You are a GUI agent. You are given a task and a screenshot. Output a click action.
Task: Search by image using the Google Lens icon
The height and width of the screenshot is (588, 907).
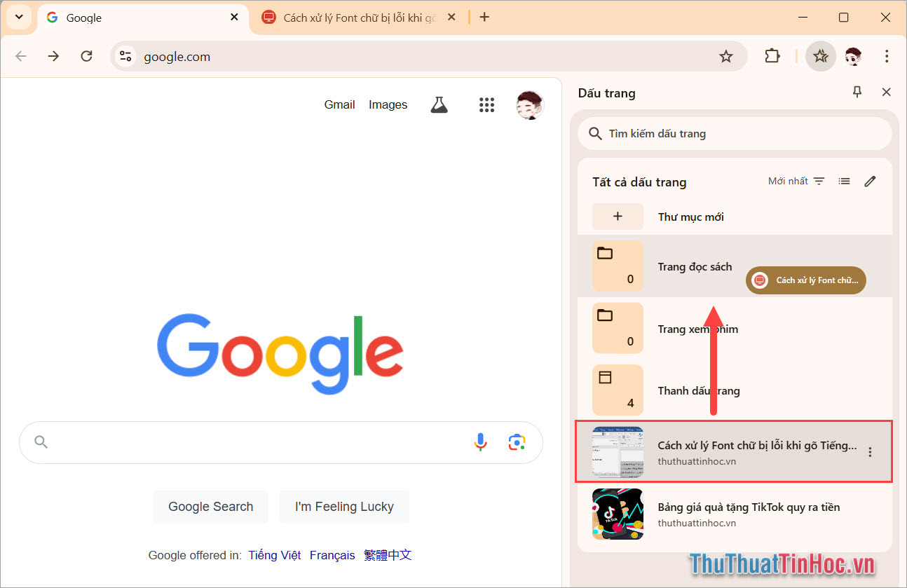pos(517,442)
